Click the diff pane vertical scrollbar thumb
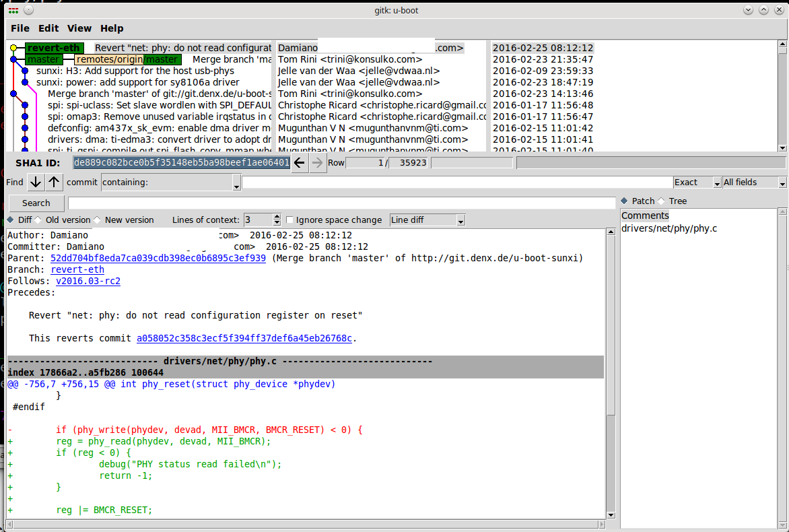This screenshot has width=789, height=532. 611,326
